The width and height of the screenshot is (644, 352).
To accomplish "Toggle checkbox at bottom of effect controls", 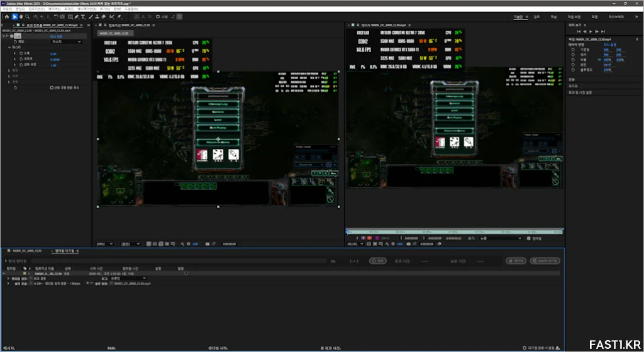I will 52,87.
